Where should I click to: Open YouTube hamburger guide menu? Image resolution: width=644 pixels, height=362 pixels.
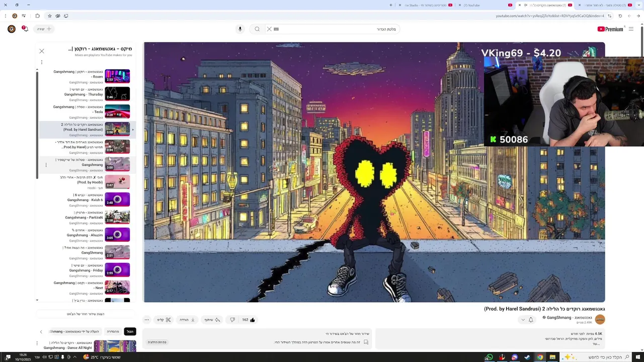coord(631,29)
